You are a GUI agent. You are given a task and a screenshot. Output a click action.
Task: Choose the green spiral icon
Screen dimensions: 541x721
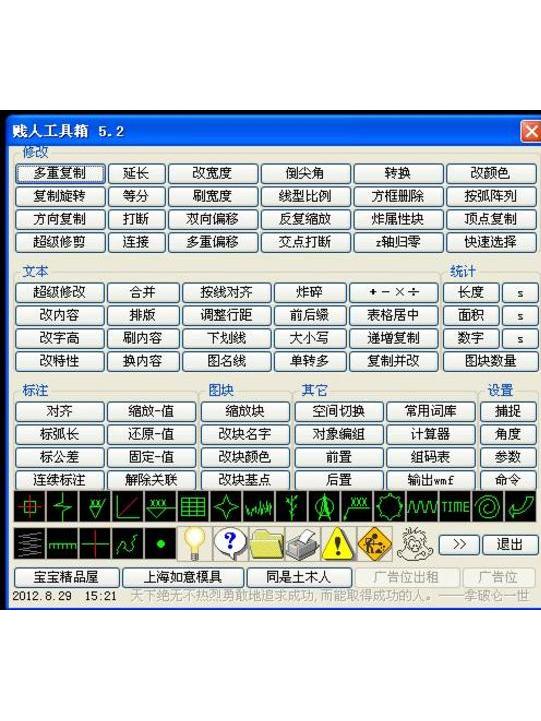(487, 506)
